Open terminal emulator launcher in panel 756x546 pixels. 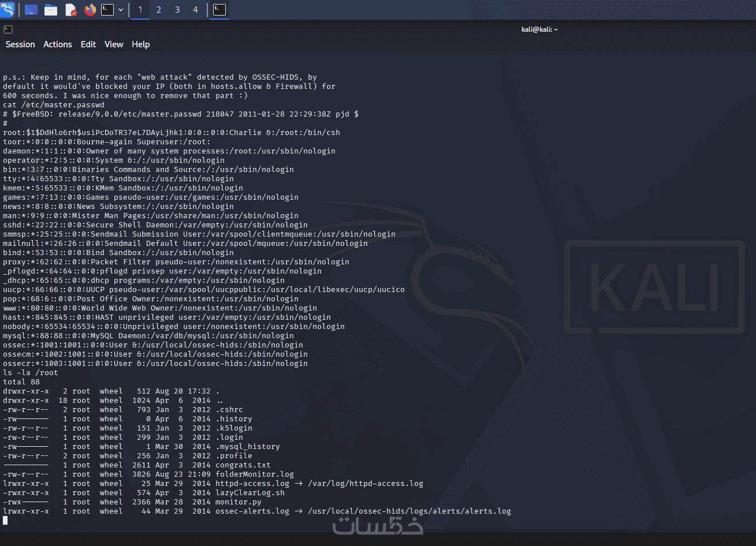pyautogui.click(x=107, y=10)
